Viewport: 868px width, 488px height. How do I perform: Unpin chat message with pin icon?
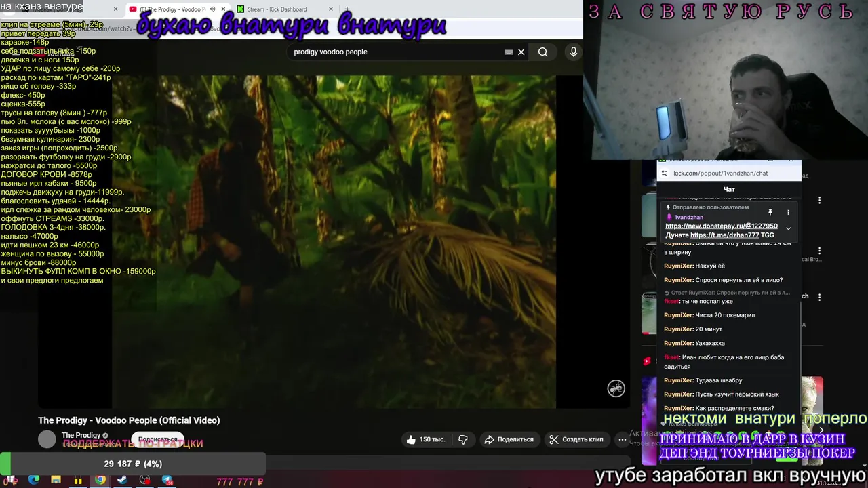770,212
